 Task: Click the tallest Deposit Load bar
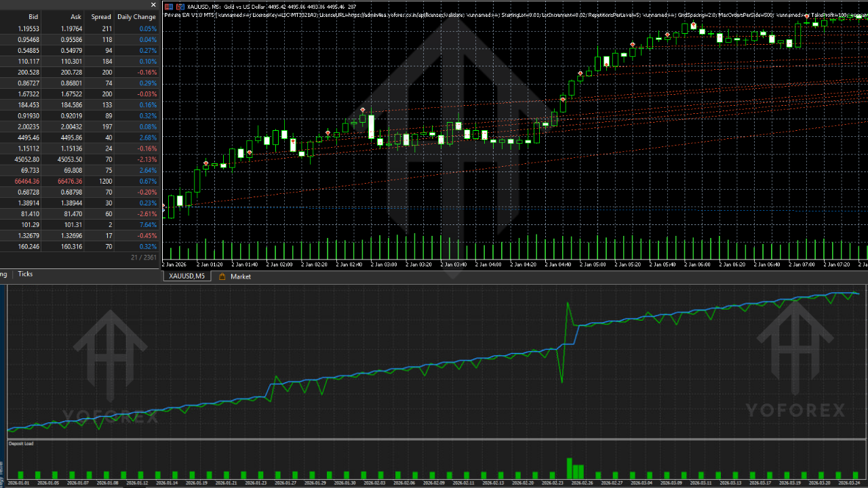[570, 468]
